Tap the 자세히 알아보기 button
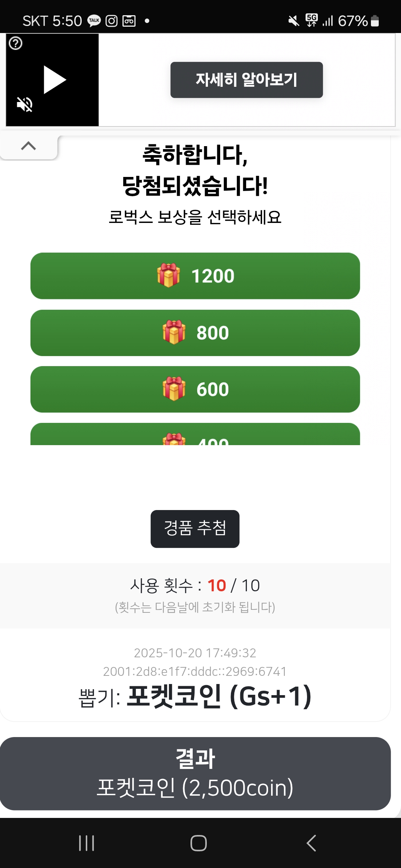 [247, 80]
